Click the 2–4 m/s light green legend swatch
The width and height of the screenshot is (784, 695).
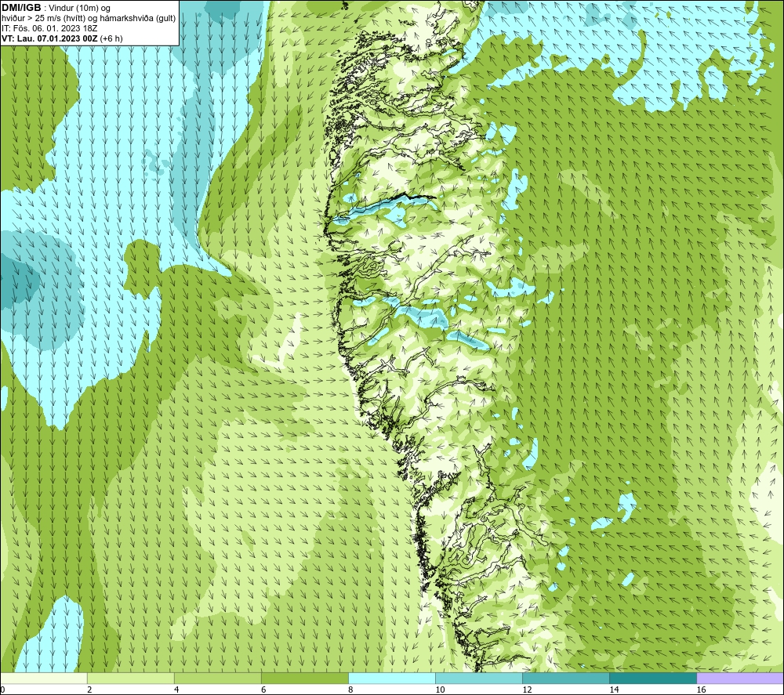pos(130,678)
